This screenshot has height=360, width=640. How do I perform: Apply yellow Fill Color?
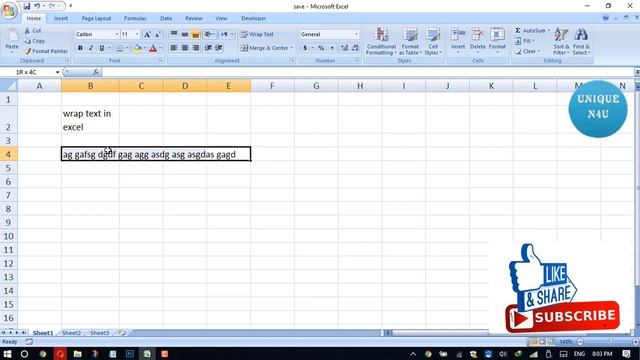137,48
